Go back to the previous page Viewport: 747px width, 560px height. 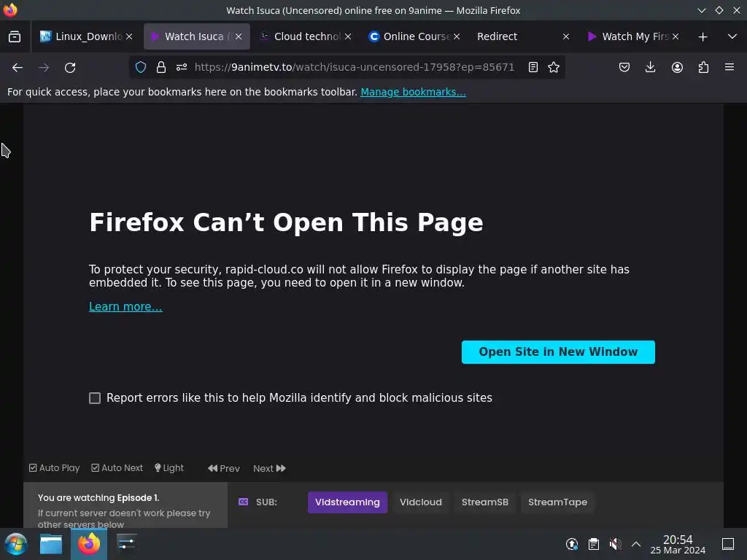click(18, 68)
